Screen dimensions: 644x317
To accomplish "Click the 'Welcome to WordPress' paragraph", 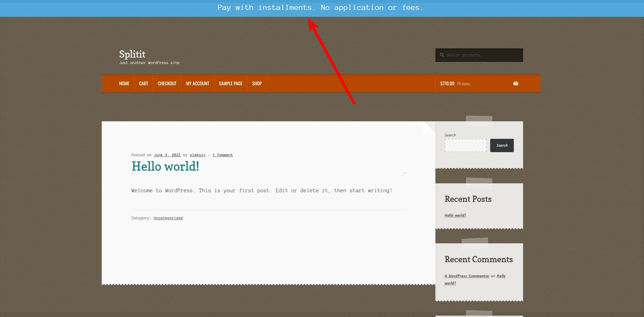I will pos(262,191).
